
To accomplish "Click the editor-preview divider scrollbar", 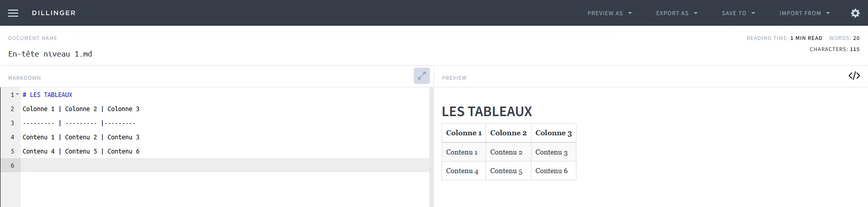I will coord(431,146).
